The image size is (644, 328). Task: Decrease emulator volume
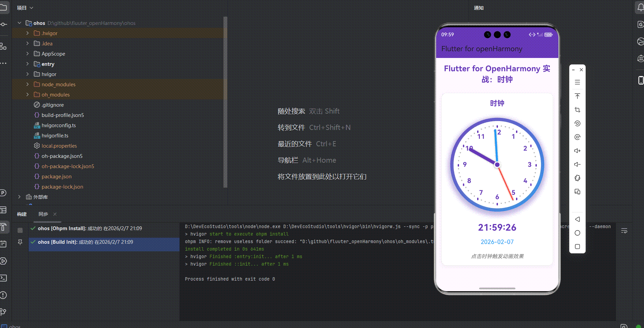pos(577,164)
